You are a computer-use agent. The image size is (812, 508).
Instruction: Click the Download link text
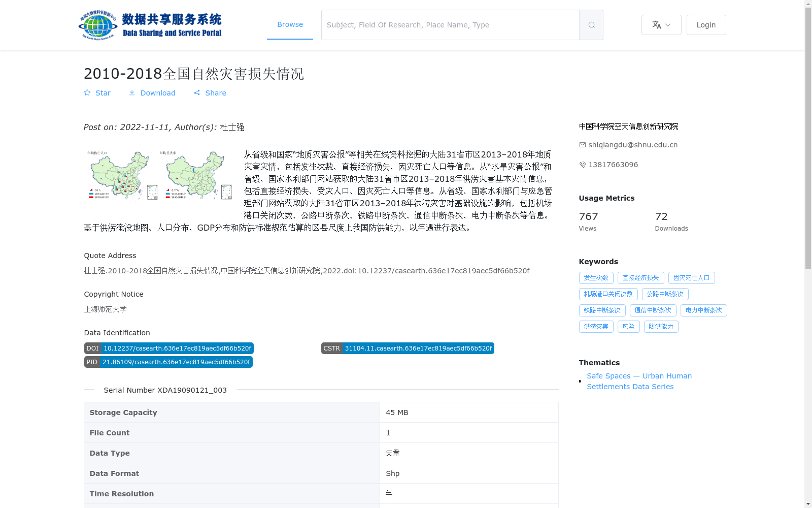[x=158, y=93]
